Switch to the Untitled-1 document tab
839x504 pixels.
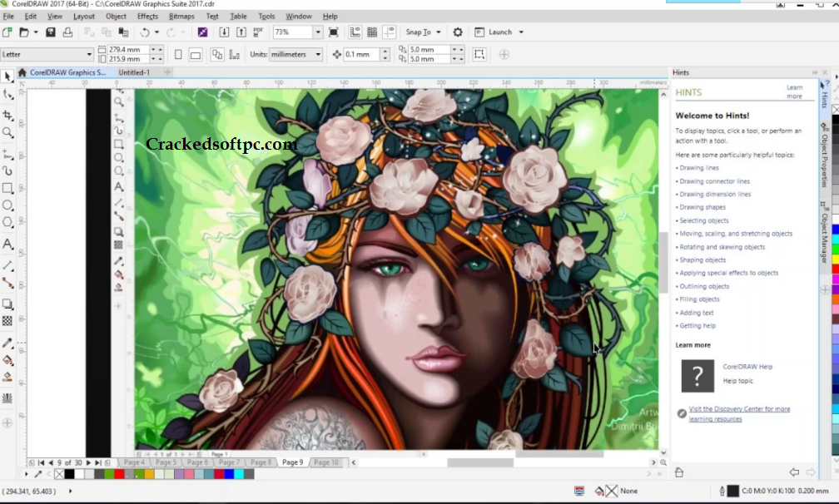134,72
